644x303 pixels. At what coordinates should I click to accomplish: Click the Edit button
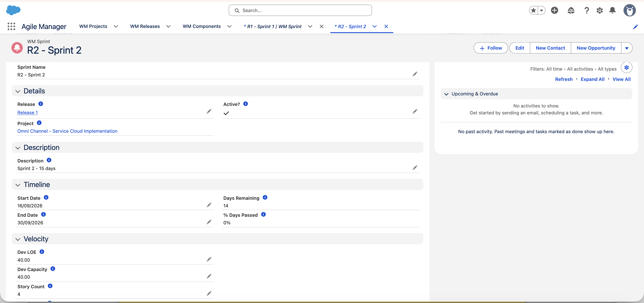tap(520, 48)
